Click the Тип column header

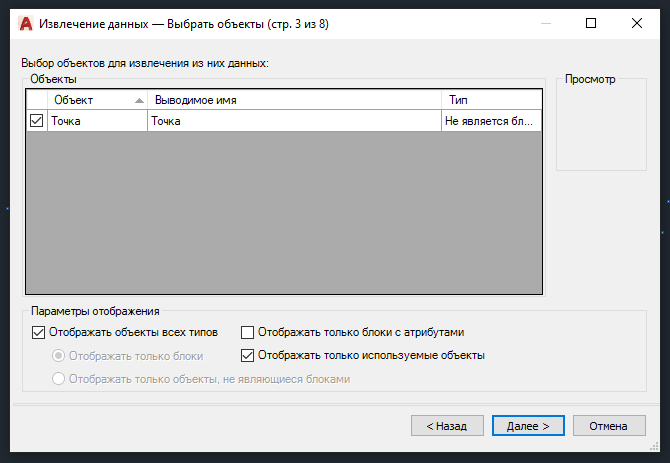pos(490,101)
